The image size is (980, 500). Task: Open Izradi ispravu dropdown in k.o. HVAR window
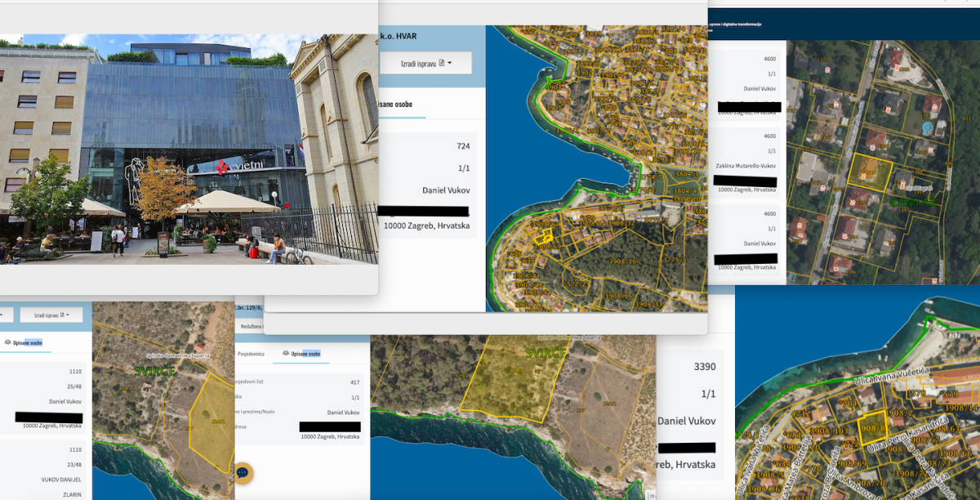click(425, 63)
